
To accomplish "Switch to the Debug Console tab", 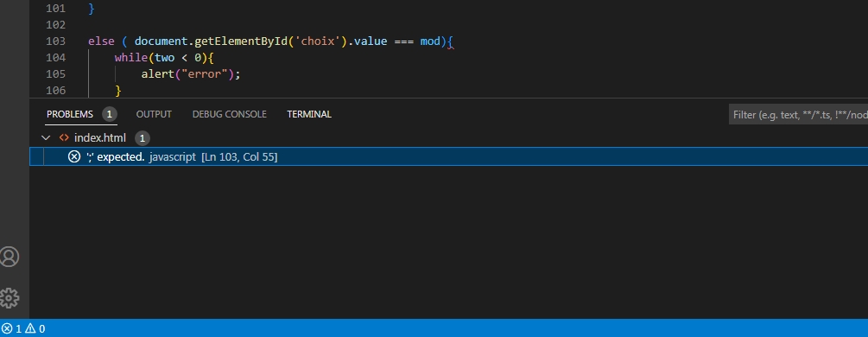I will 229,114.
